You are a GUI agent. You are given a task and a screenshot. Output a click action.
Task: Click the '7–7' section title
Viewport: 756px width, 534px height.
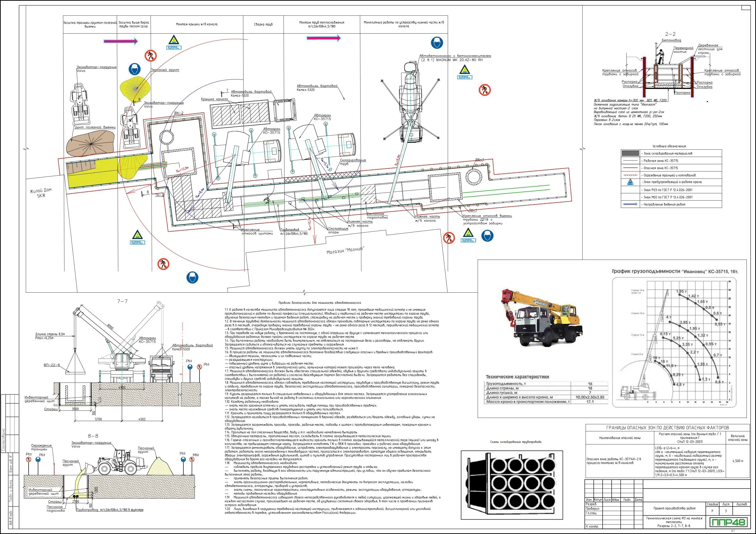point(122,301)
